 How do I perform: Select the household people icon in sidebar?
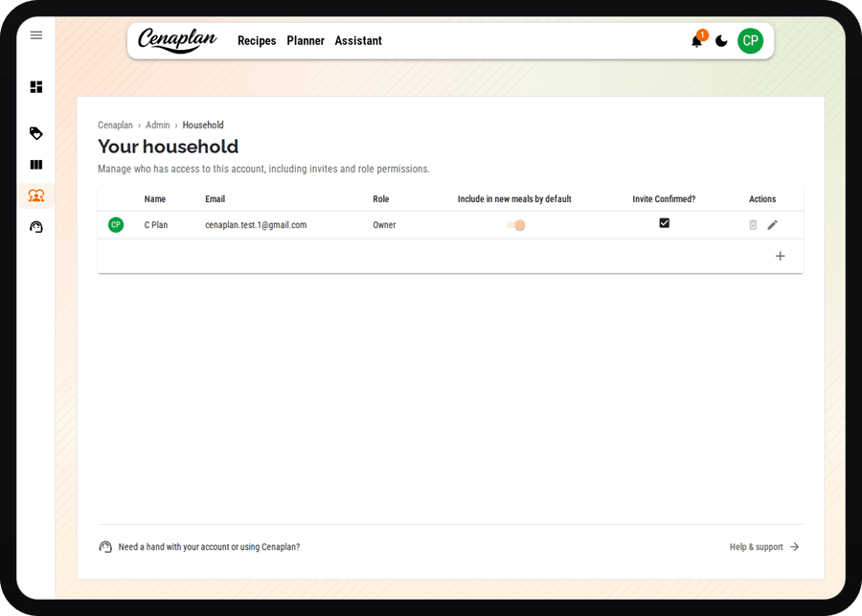tap(36, 195)
